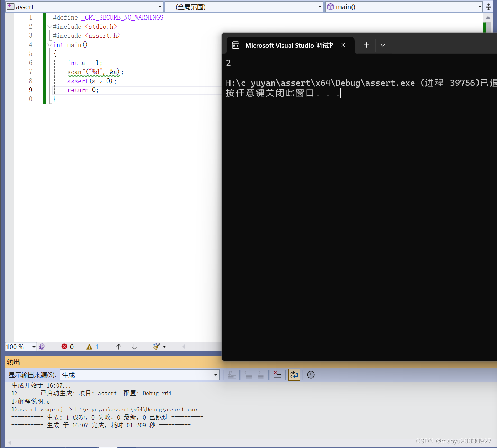Click the 输出 panel header
Screen dimensions: 497x448
coord(13,362)
